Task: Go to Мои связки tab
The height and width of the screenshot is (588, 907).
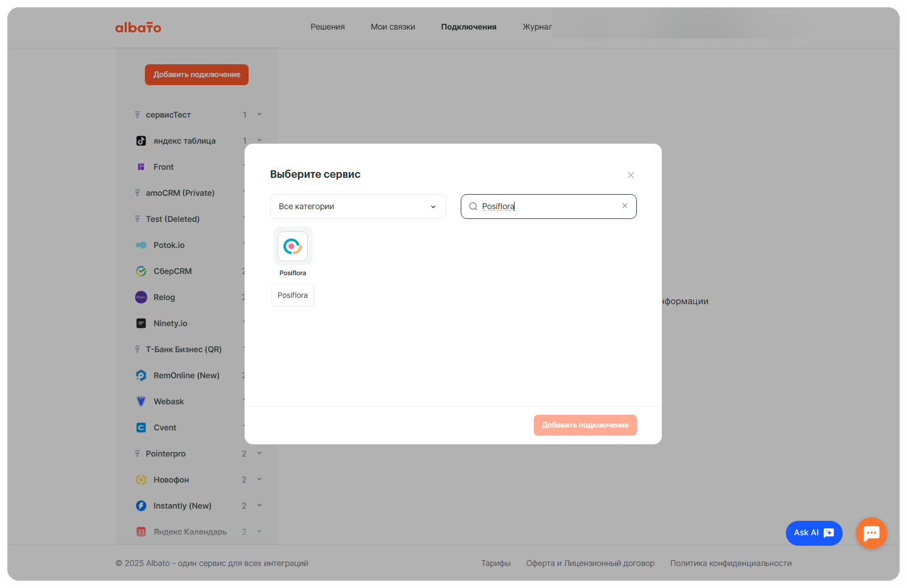Action: click(x=393, y=27)
